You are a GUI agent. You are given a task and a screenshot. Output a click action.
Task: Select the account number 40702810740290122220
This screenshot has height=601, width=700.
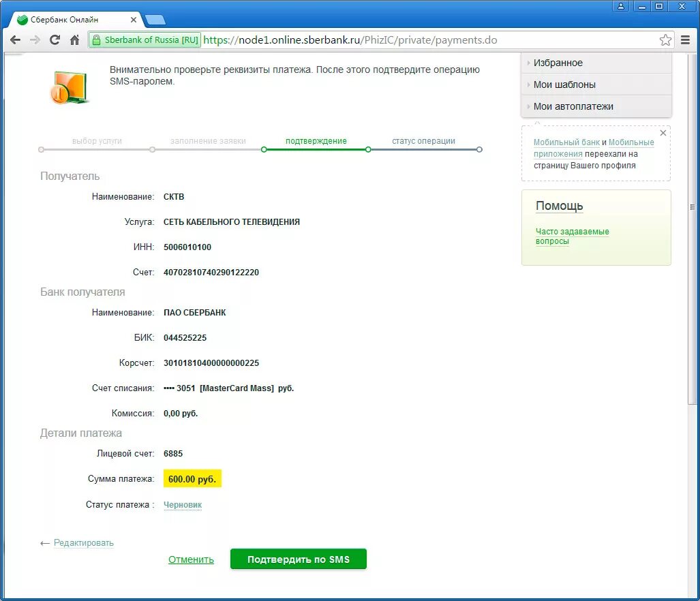[x=211, y=273]
